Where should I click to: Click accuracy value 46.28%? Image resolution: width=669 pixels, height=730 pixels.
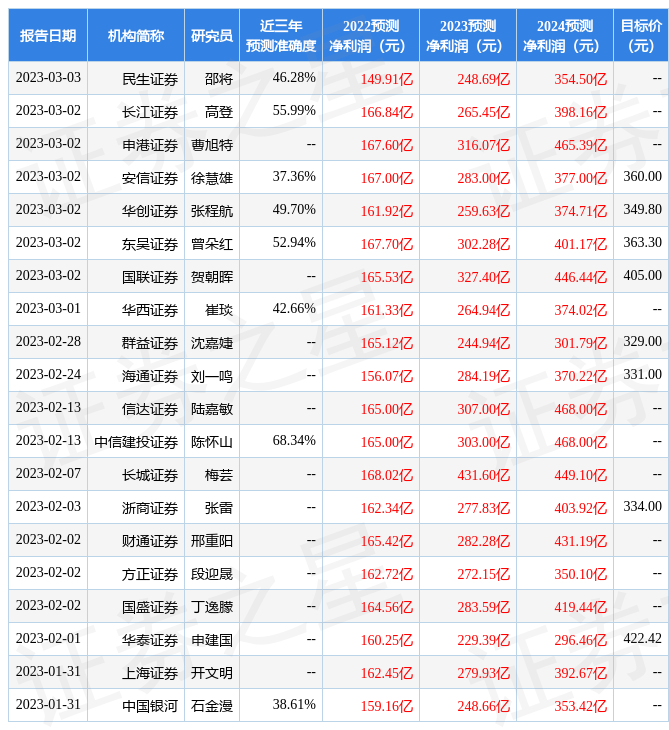294,77
